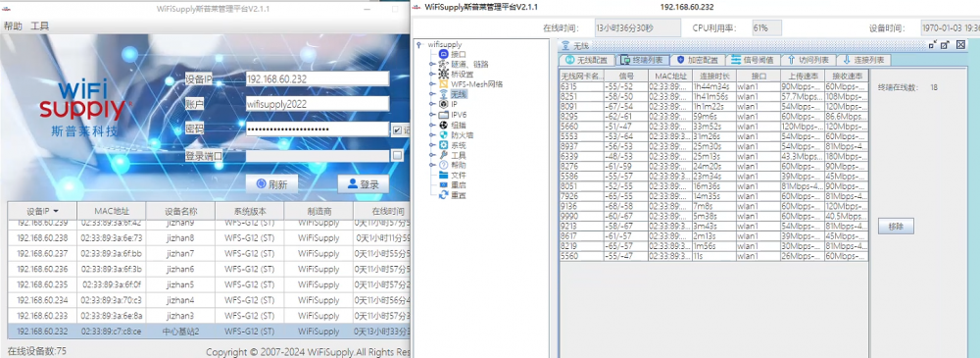Open the 工具 wrench icon
The image size is (980, 358).
click(x=444, y=155)
